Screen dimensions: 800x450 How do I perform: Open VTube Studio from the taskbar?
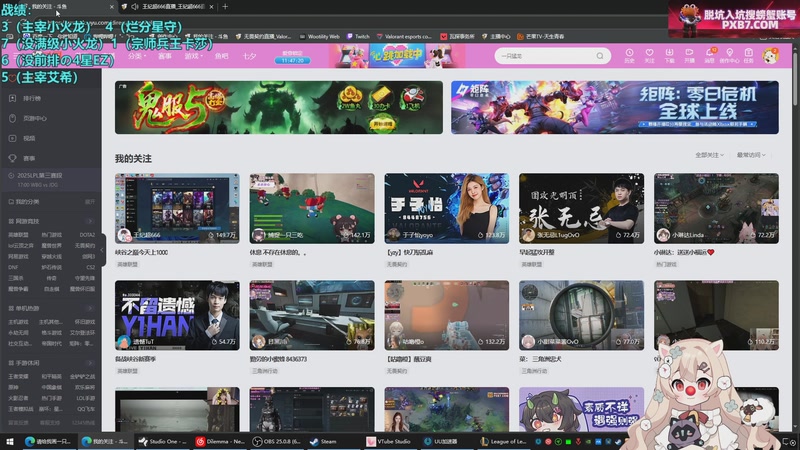389,441
